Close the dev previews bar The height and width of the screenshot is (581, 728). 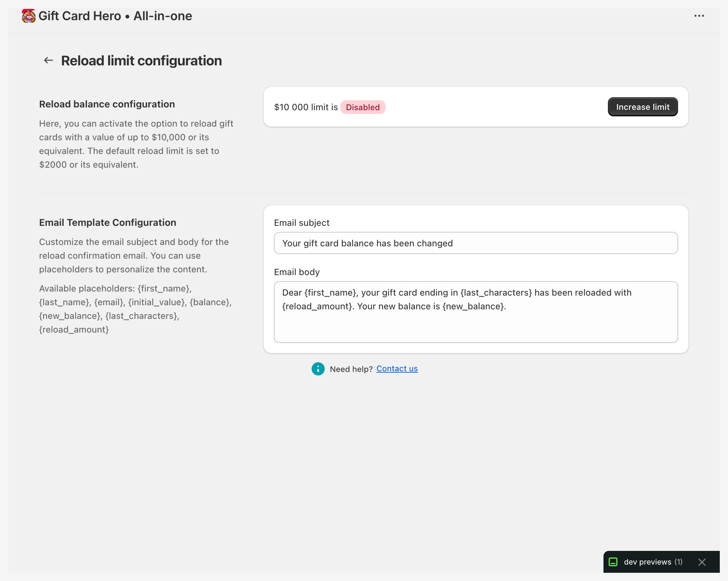pyautogui.click(x=702, y=562)
